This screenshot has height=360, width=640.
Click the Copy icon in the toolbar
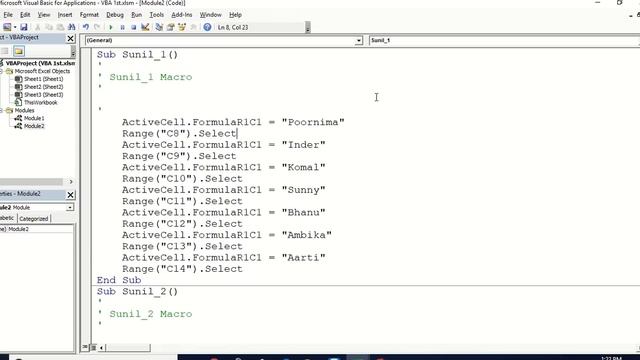[x=49, y=27]
